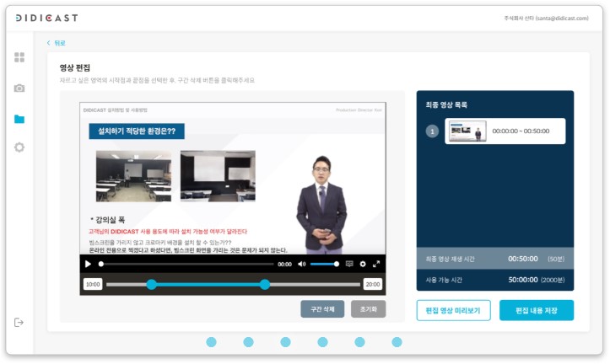Screen dimensions: 610x364
Task: Select clip 1 thumbnail in final list
Action: [467, 131]
